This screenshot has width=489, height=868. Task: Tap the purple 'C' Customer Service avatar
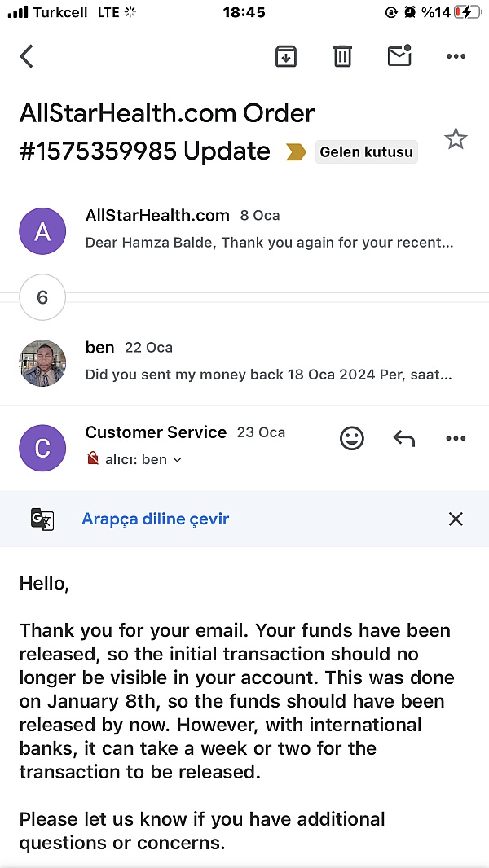click(x=42, y=447)
